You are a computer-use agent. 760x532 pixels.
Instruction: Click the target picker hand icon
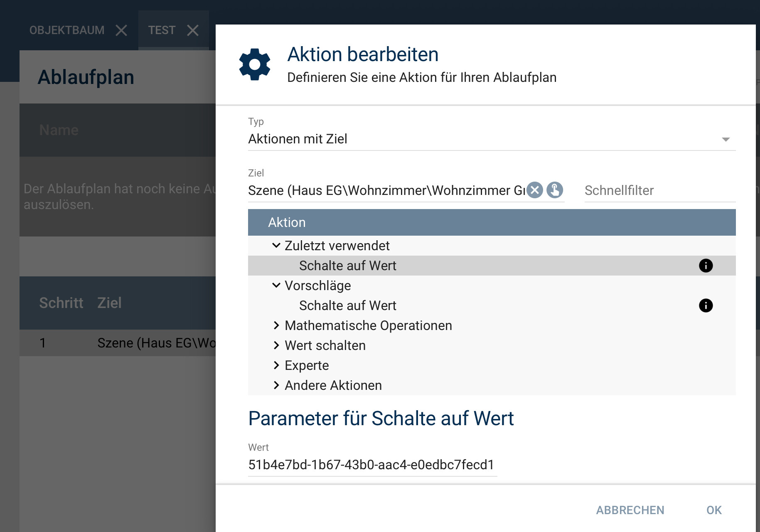coord(555,190)
